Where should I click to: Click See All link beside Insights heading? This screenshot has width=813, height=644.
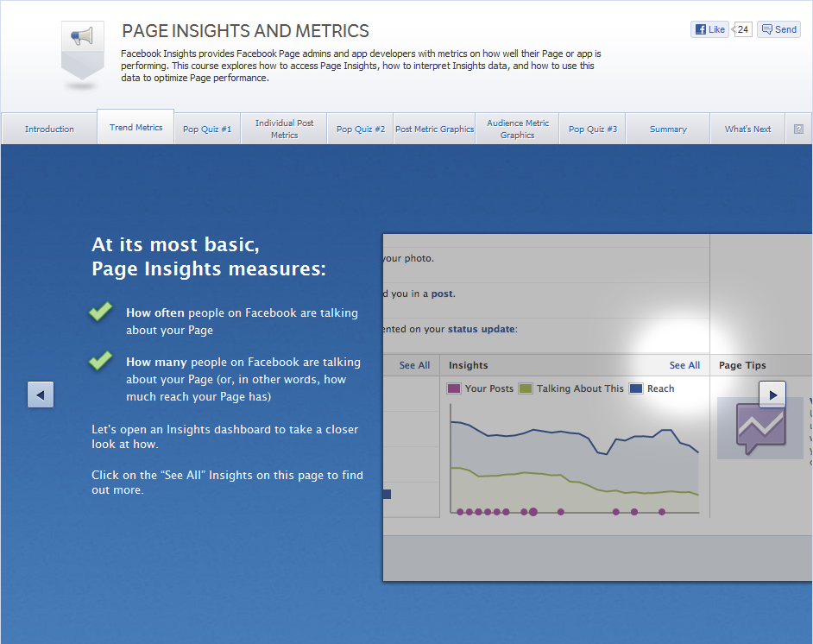pyautogui.click(x=684, y=365)
